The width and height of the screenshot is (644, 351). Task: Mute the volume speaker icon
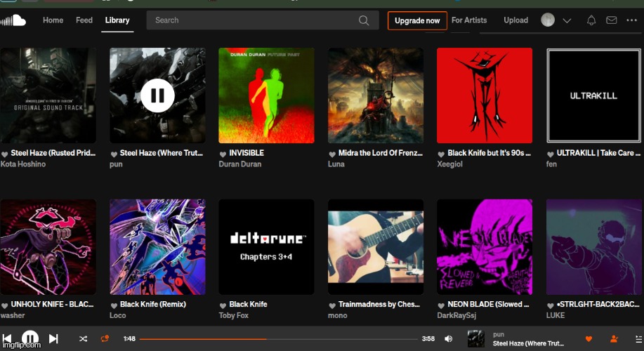tap(449, 338)
